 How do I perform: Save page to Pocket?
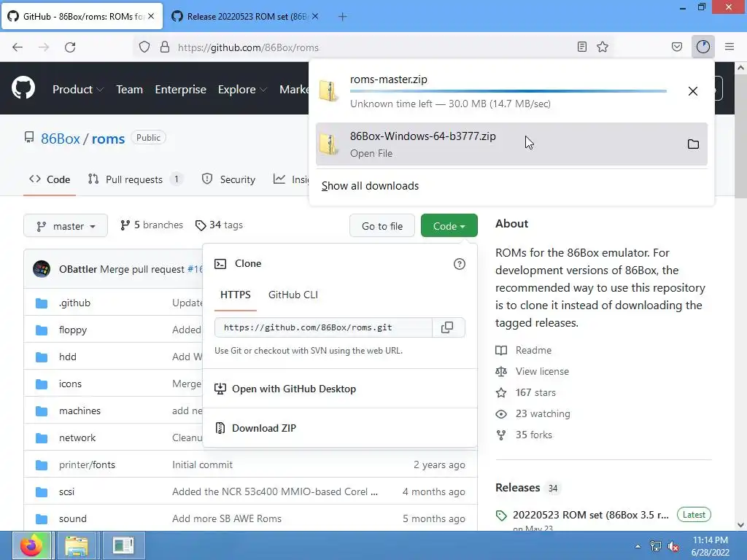coord(677,47)
